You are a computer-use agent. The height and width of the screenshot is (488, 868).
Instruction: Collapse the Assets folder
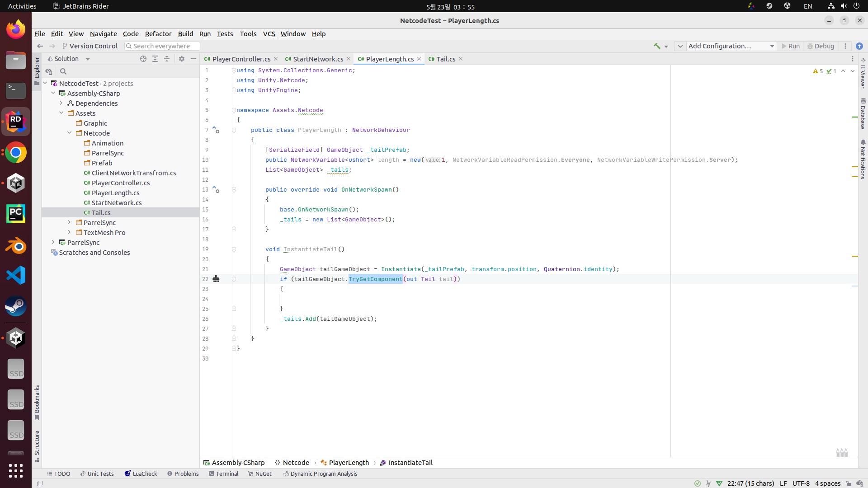[x=61, y=113]
